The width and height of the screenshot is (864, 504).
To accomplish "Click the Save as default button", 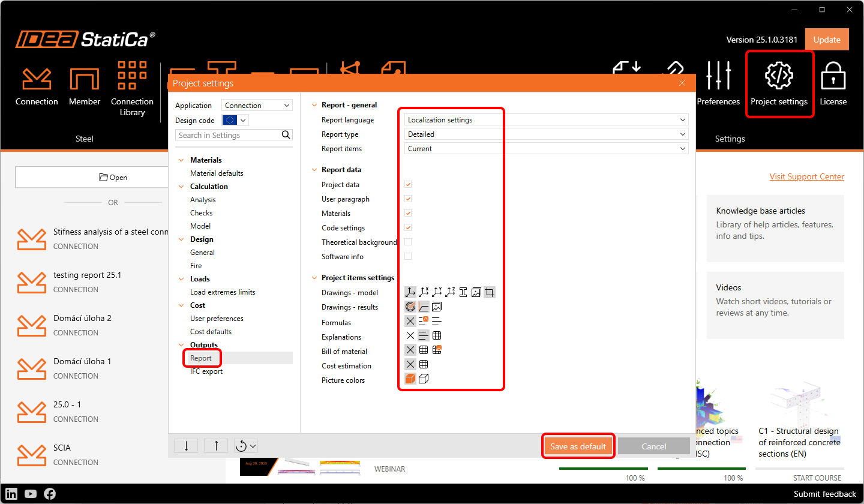I will point(578,446).
